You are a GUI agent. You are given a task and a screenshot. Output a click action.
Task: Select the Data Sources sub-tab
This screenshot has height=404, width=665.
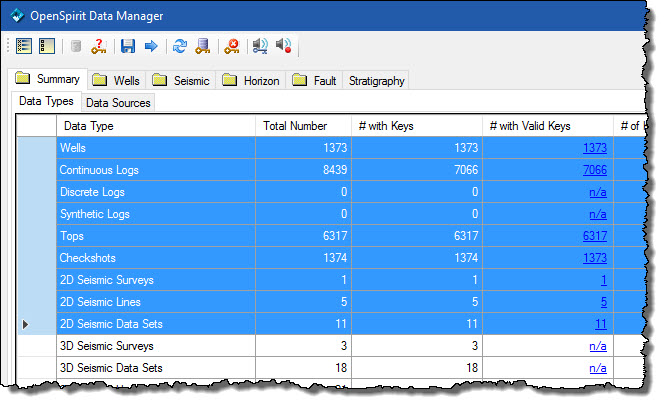(117, 102)
